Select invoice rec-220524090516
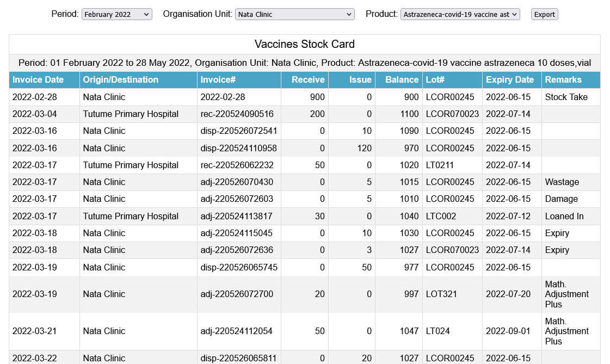The width and height of the screenshot is (610, 364). pyautogui.click(x=237, y=114)
